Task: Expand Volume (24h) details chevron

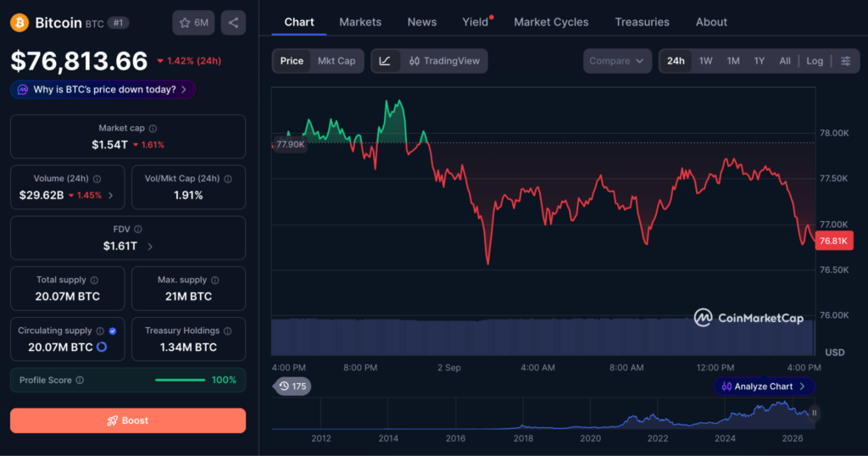Action: tap(111, 195)
